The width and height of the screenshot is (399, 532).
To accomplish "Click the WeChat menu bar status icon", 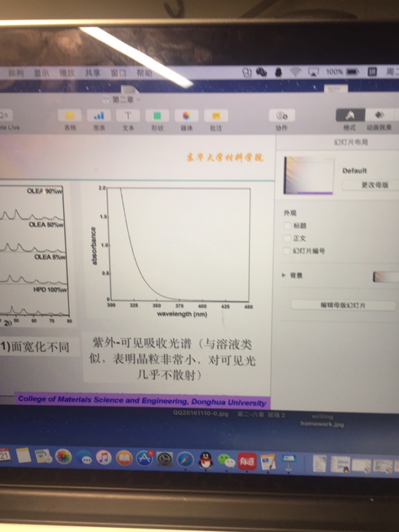I will point(261,72).
